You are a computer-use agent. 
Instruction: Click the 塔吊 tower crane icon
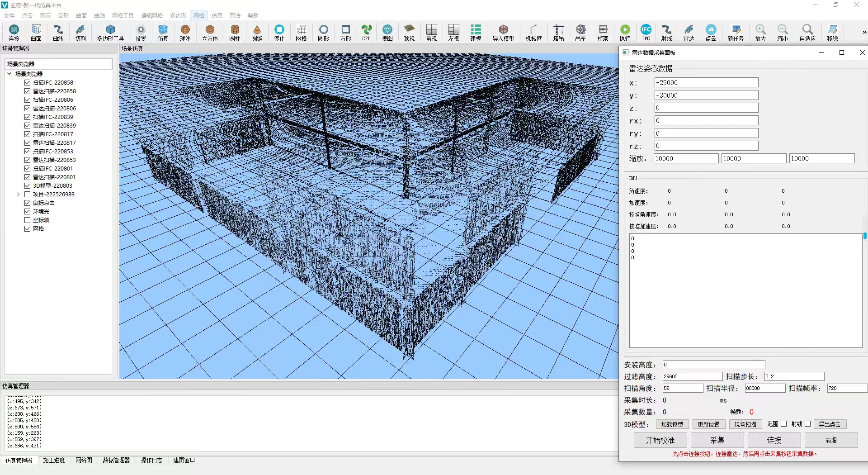coord(558,33)
